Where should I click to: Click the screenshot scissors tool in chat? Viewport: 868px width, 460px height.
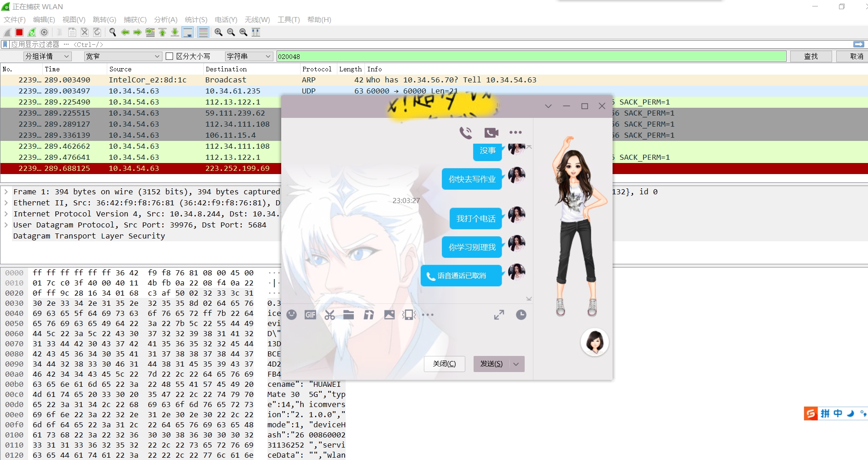coord(330,314)
